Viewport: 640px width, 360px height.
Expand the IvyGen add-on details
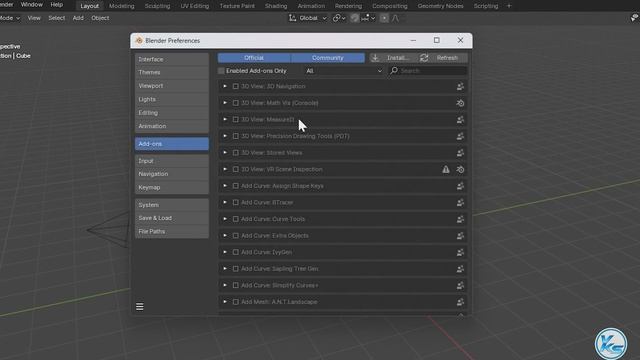(x=225, y=252)
